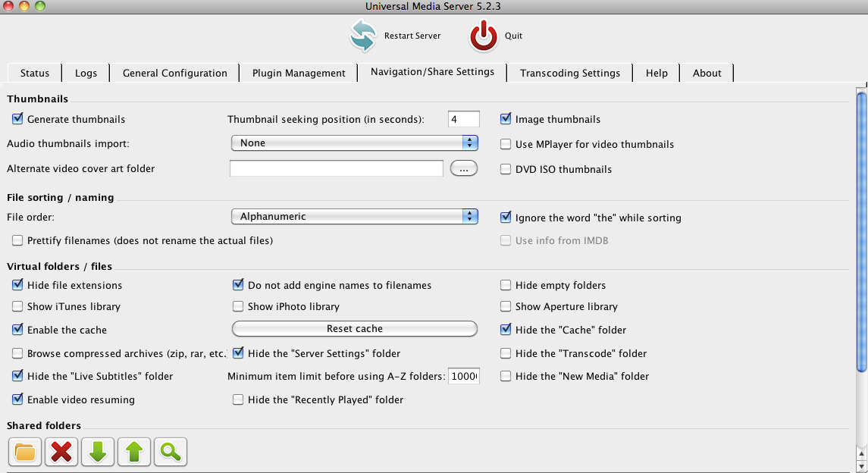Switch to Plugin Management tab
868x473 pixels.
299,73
